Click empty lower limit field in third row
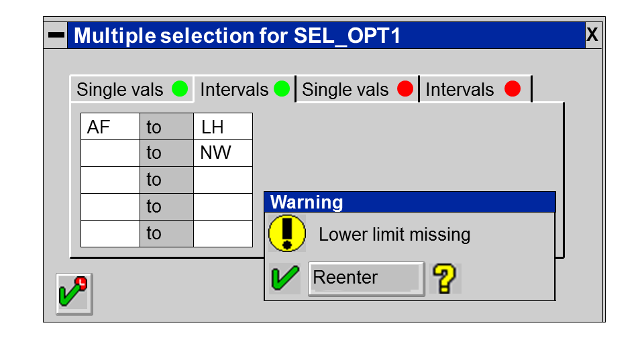Viewport: 644px width, 354px height. (x=110, y=180)
